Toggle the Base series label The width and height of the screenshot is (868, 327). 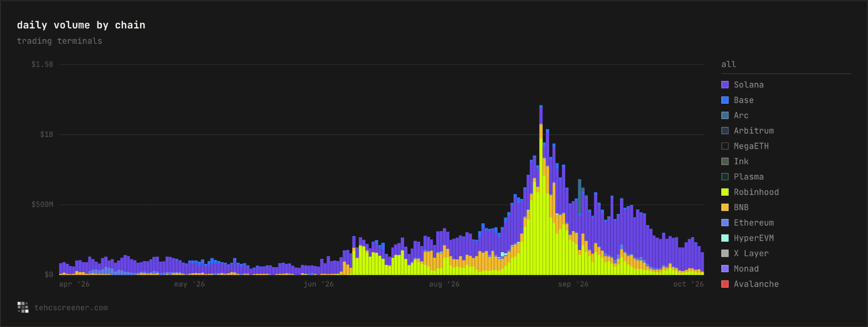(743, 100)
